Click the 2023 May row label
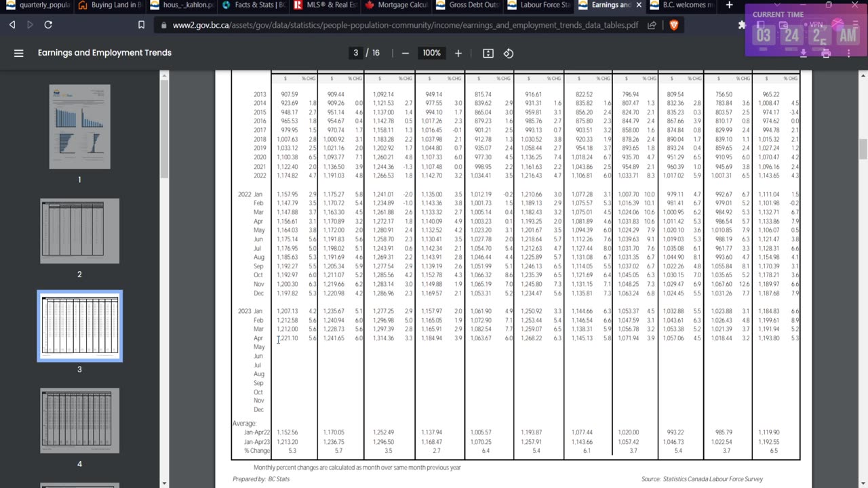Viewport: 868px width, 488px height. [x=258, y=346]
